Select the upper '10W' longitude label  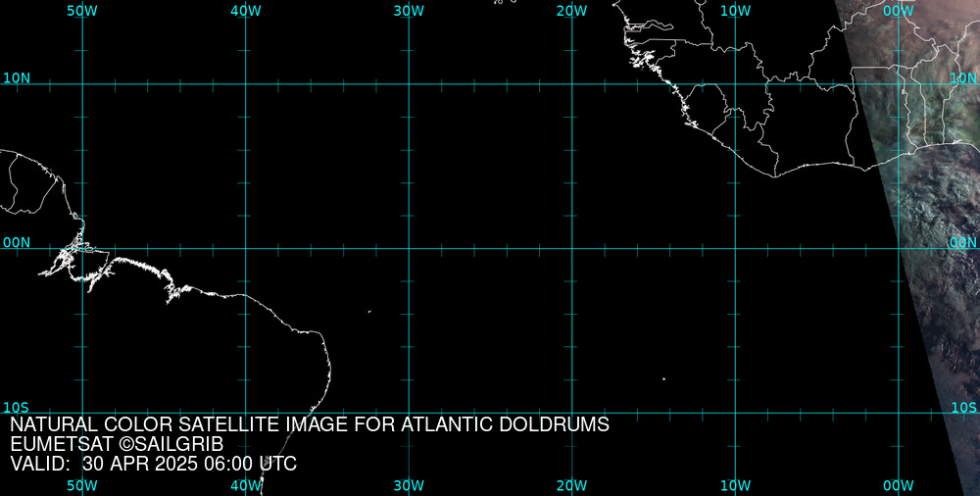click(736, 11)
